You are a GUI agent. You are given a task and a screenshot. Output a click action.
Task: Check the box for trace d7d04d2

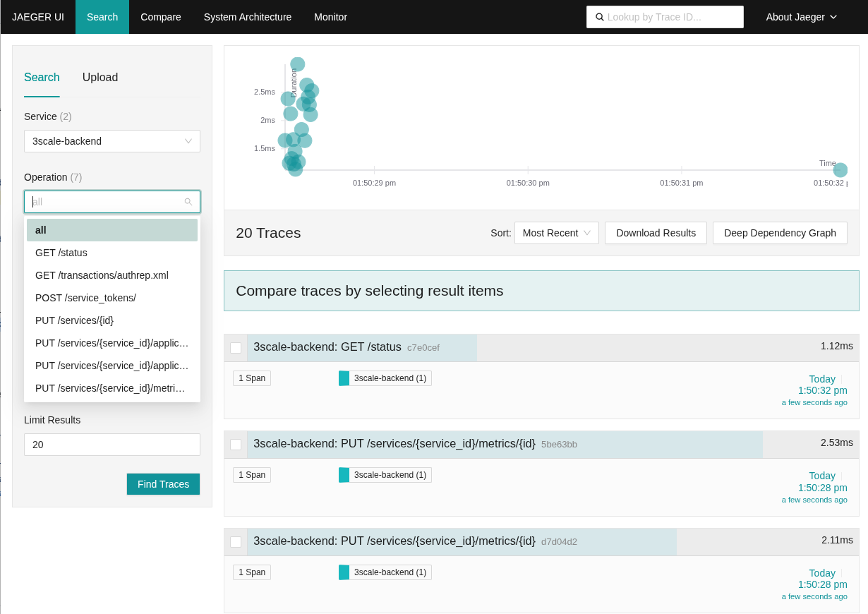(236, 542)
